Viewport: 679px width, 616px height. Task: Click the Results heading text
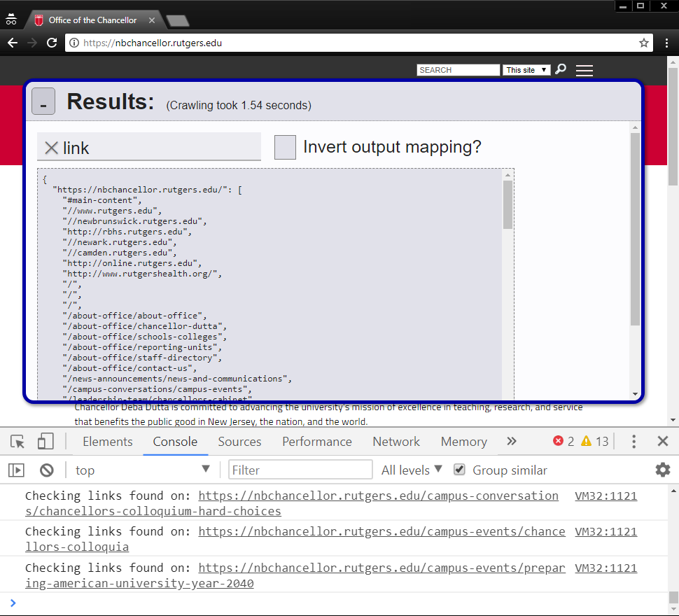[x=111, y=102]
